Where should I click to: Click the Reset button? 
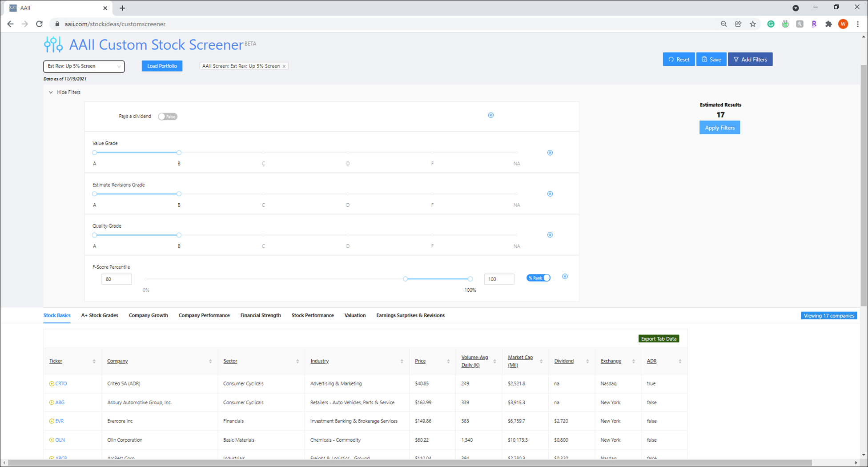[679, 60]
